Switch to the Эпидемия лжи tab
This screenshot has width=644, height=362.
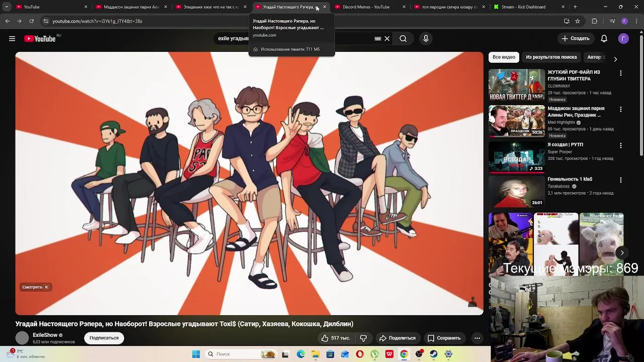tap(211, 7)
